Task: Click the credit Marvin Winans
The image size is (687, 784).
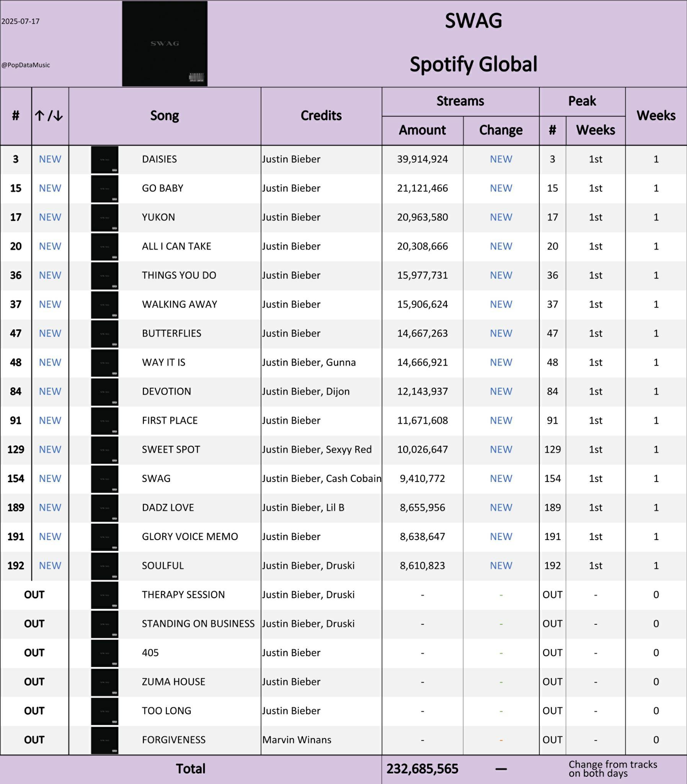Action: pyautogui.click(x=297, y=740)
